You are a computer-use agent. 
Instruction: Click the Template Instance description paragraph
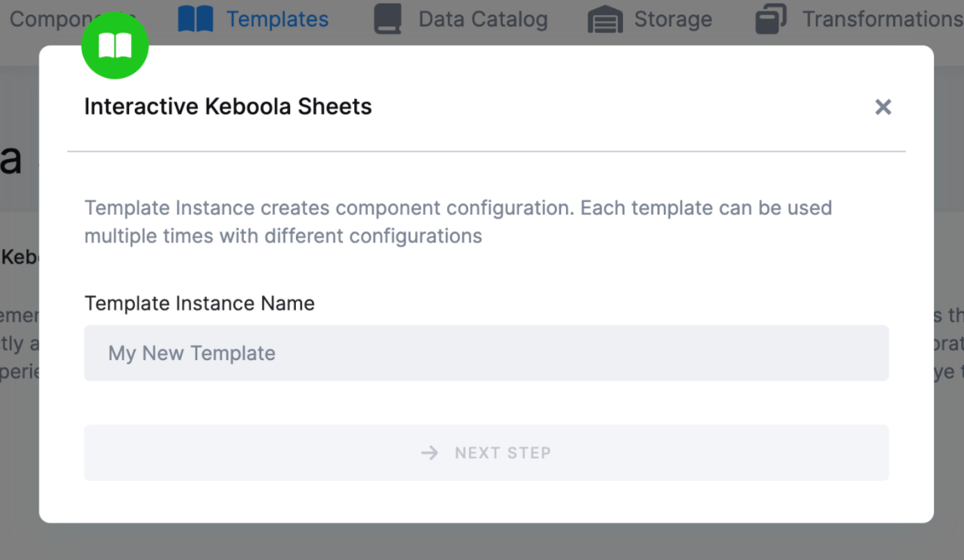(458, 222)
